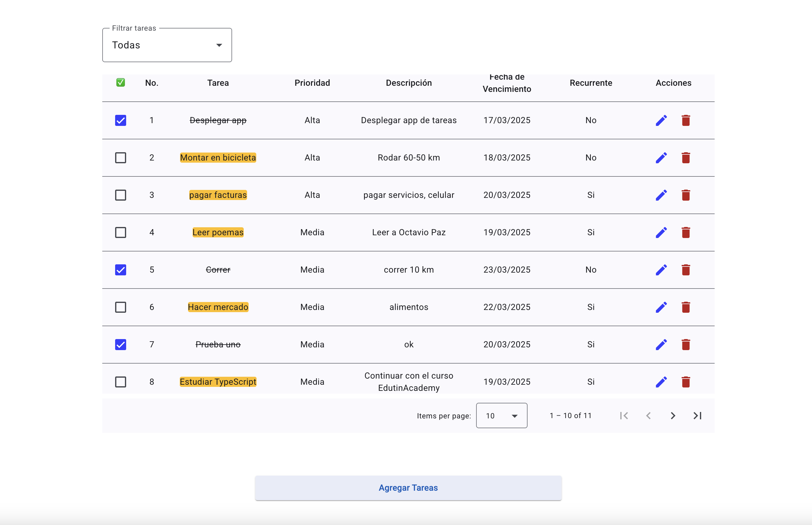
Task: Click the 1 – 10 of 11 range label
Action: coord(570,416)
